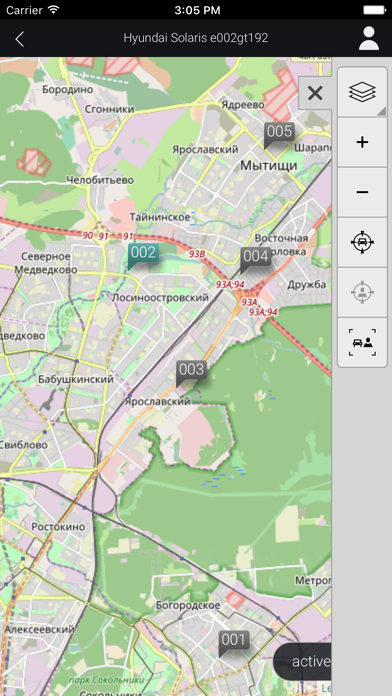Tap the Бабушкинский map label
Screen dimensions: 392x696
[x=75, y=380]
